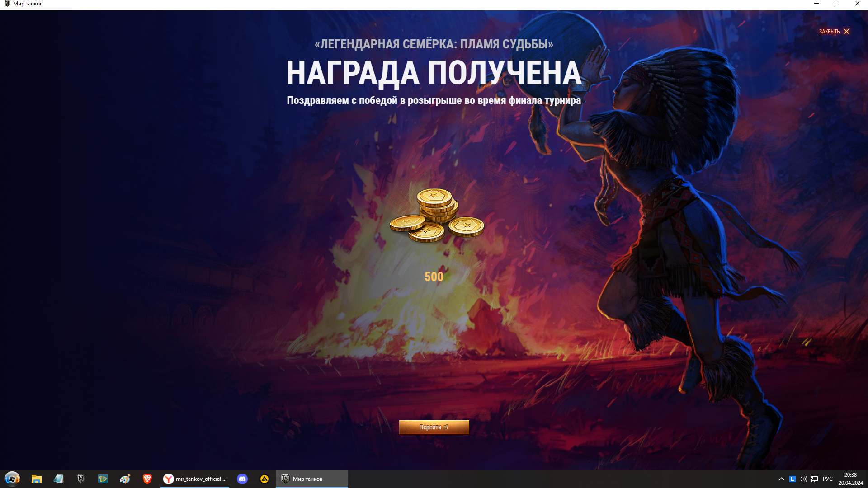Open the volume control in the tray
868x488 pixels.
[803, 479]
